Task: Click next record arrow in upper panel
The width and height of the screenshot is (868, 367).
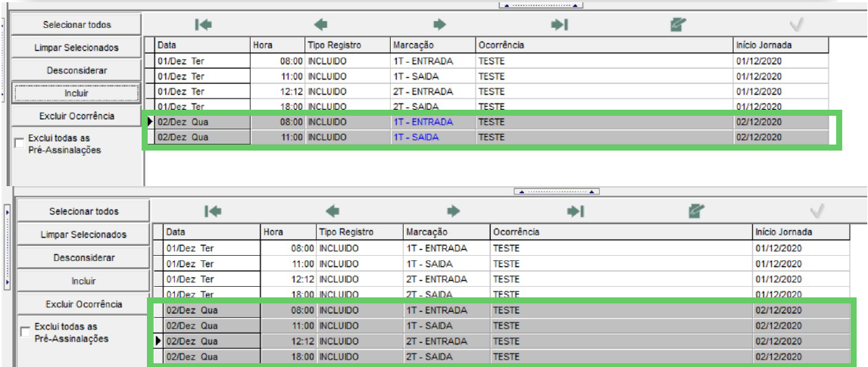Action: pos(439,24)
